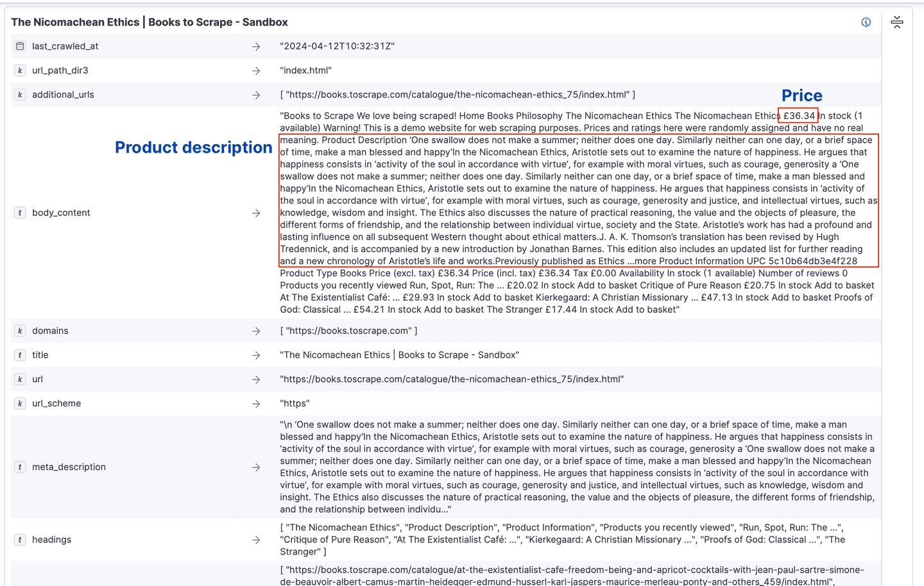Click the arrow next to last_crawled_at
This screenshot has height=586, width=924.
coord(256,46)
